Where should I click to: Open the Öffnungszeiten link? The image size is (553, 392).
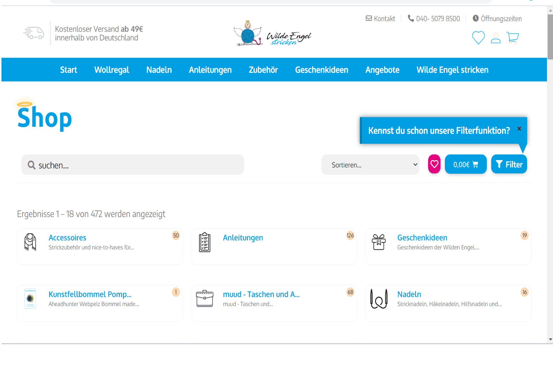[497, 19]
